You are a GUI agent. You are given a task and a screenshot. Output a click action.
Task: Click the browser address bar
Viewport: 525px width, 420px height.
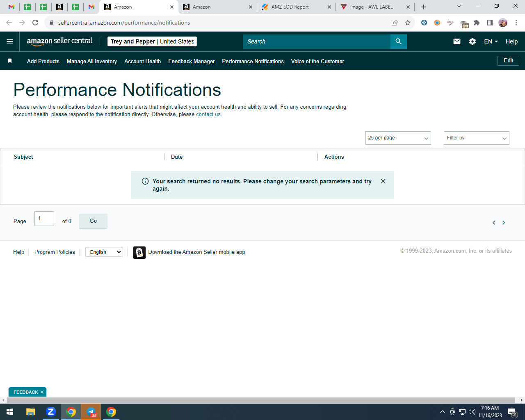[221, 23]
